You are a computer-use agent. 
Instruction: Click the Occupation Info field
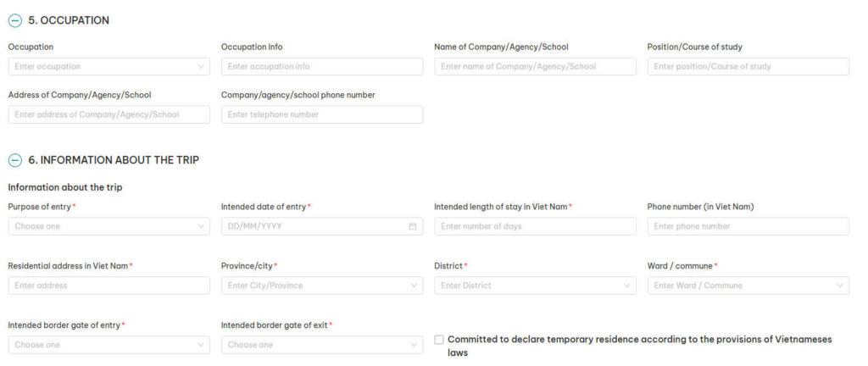point(322,66)
